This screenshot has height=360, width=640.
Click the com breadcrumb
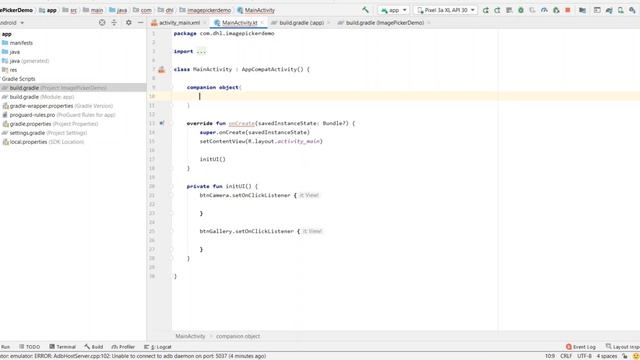[x=142, y=10]
